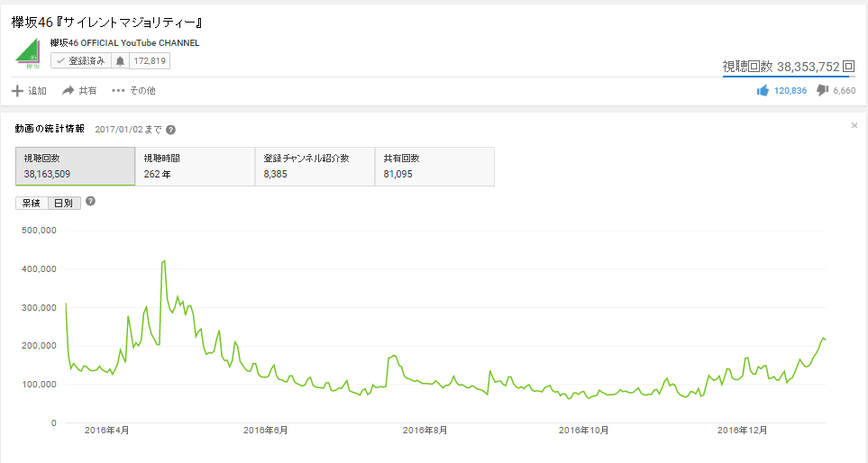Toggle the 登録済み subscribed button
The height and width of the screenshot is (463, 868).
tap(79, 61)
